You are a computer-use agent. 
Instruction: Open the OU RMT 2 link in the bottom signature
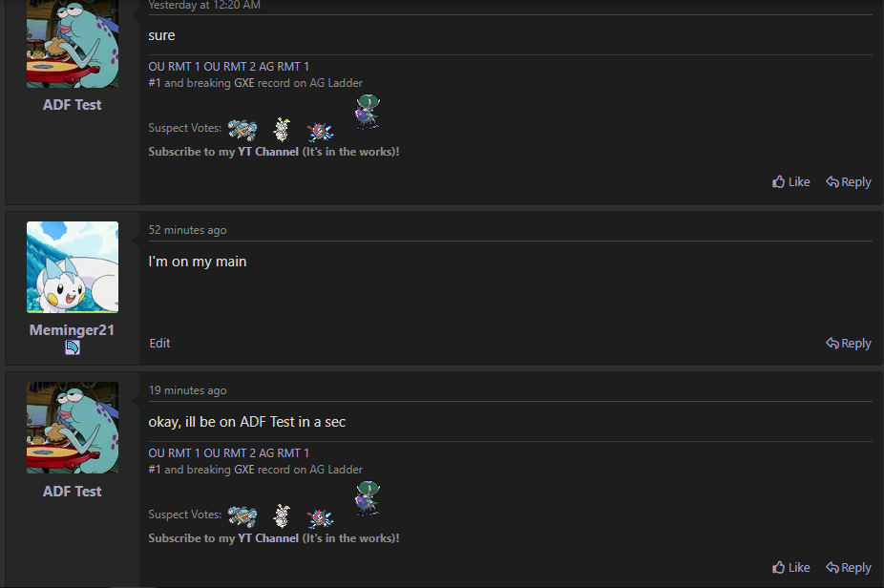(x=229, y=453)
